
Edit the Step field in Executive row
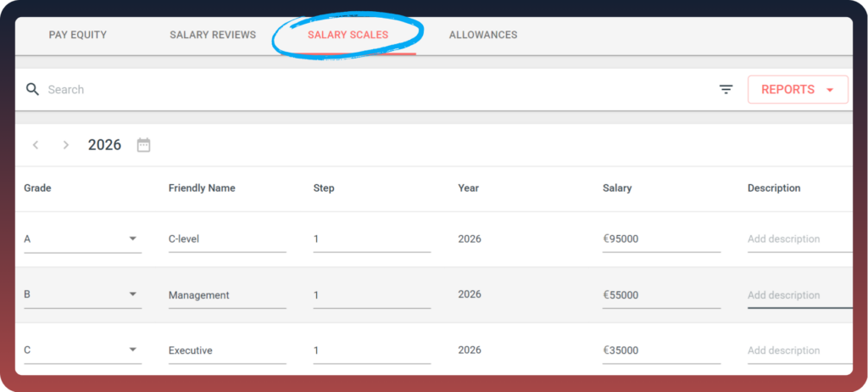[372, 350]
